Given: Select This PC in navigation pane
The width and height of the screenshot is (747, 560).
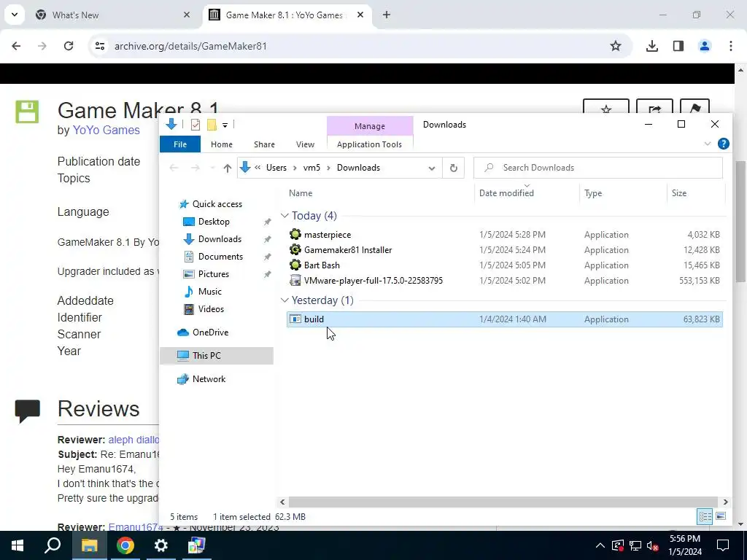Looking at the screenshot, I should tap(206, 356).
